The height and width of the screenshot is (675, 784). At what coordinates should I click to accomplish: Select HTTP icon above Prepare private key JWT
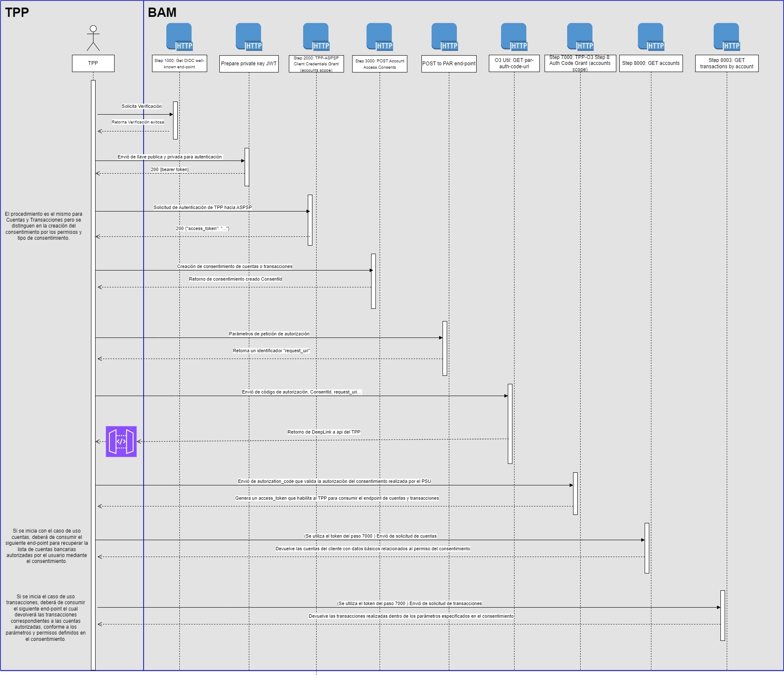click(249, 37)
